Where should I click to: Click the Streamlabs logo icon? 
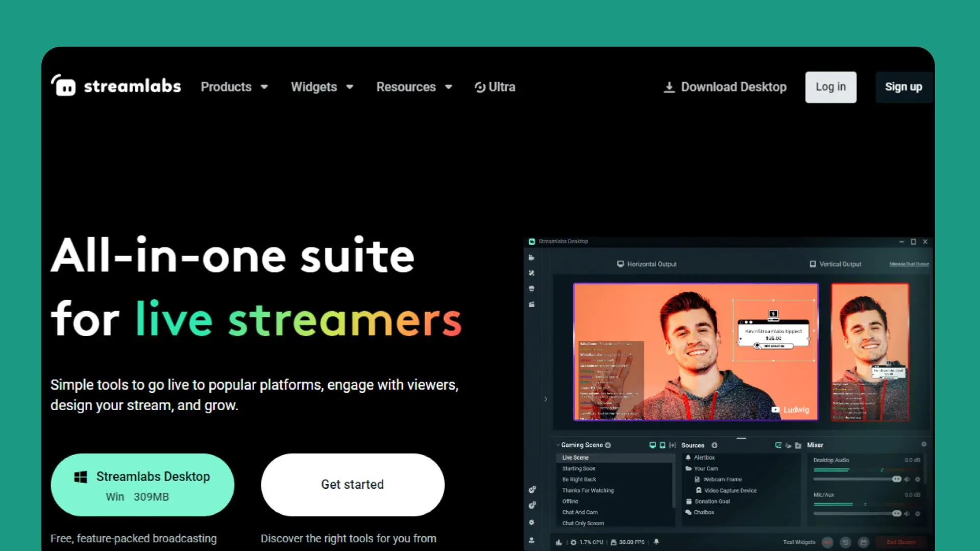63,86
